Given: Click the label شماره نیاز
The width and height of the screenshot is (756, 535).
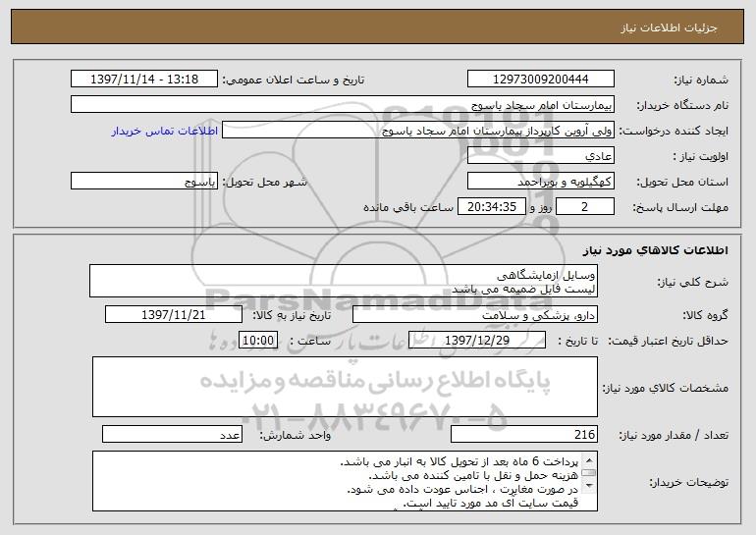Looking at the screenshot, I should (x=701, y=80).
